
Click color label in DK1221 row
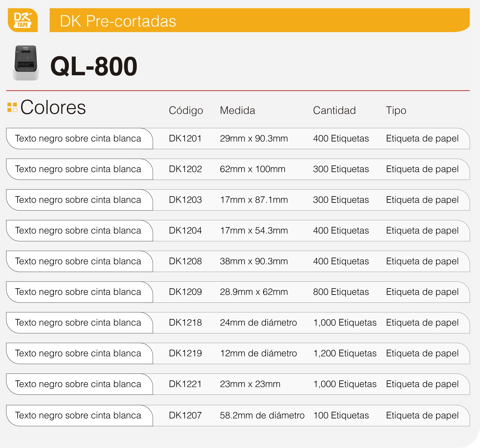(x=79, y=385)
